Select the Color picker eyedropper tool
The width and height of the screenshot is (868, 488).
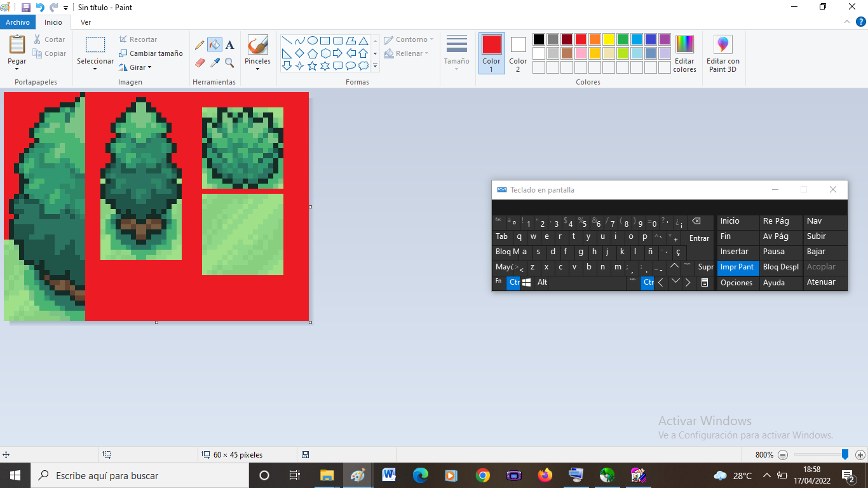point(215,63)
